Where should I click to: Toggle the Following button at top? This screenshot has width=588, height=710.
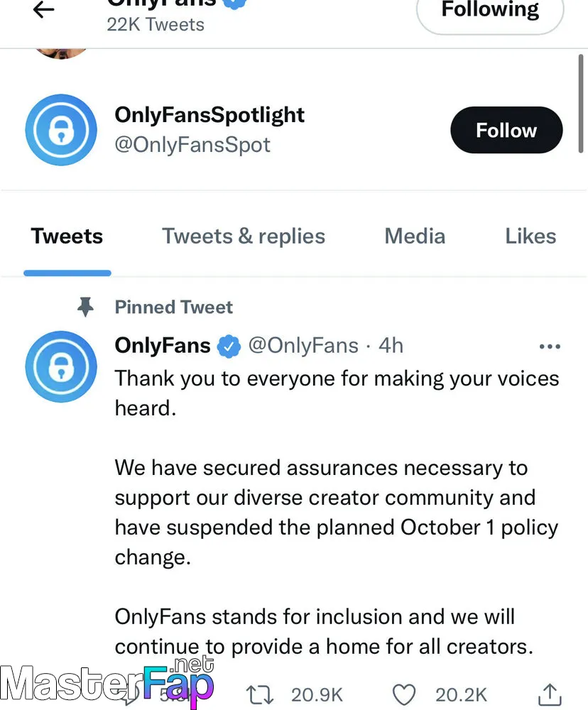point(490,11)
